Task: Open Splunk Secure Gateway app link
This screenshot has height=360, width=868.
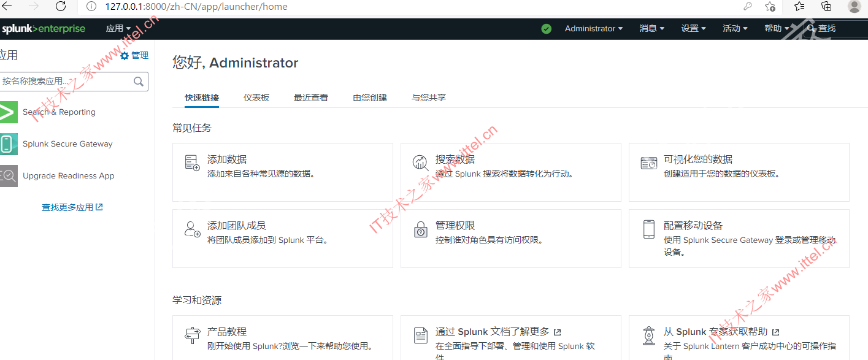Action: pos(67,144)
